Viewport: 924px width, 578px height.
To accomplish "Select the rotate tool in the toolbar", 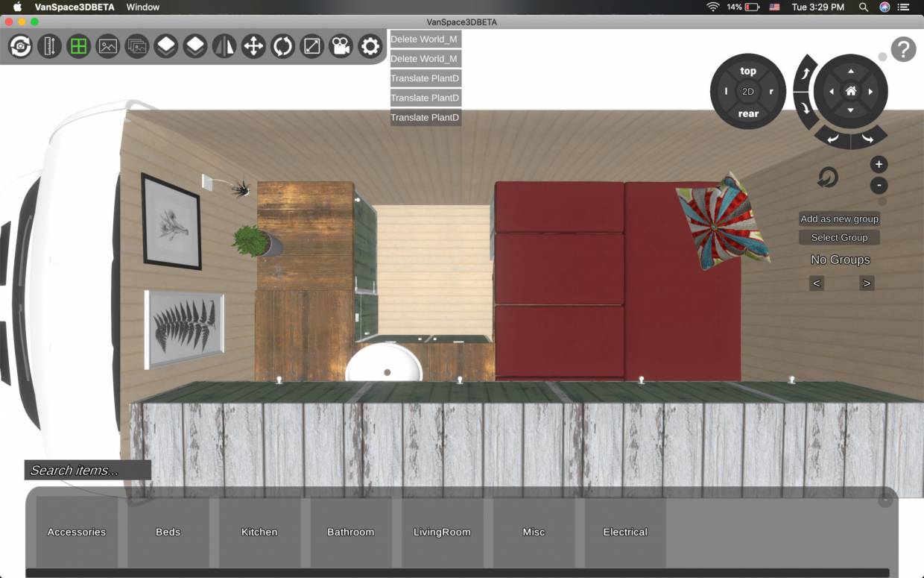I will point(282,45).
